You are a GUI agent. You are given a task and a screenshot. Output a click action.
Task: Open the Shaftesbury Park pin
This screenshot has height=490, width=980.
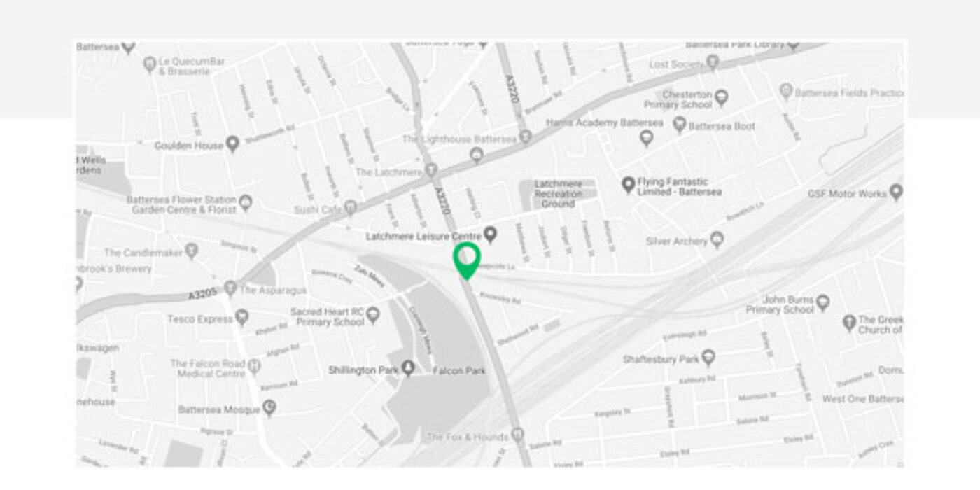[x=708, y=358]
